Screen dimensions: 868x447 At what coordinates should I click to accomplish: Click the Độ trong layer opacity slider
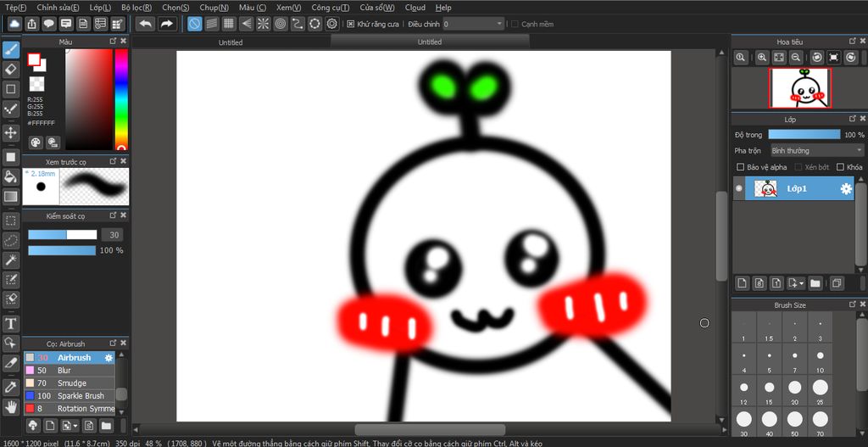point(804,135)
